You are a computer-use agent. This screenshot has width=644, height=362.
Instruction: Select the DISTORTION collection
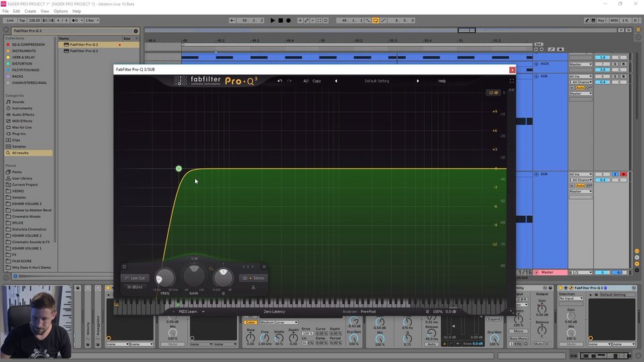[22, 64]
